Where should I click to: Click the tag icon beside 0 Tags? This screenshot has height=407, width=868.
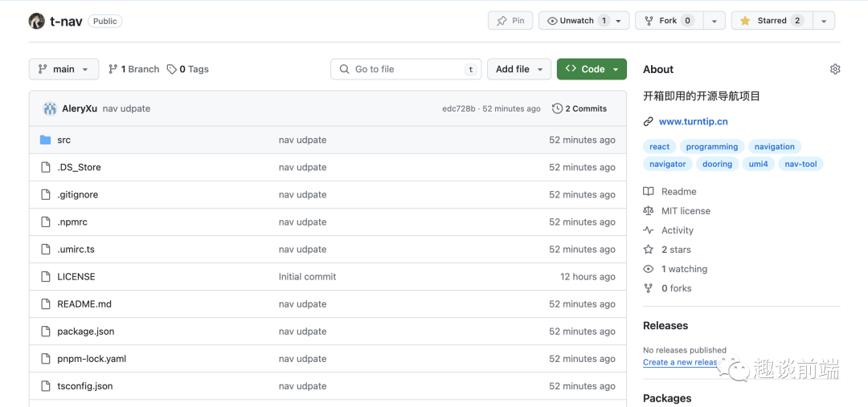pos(172,69)
